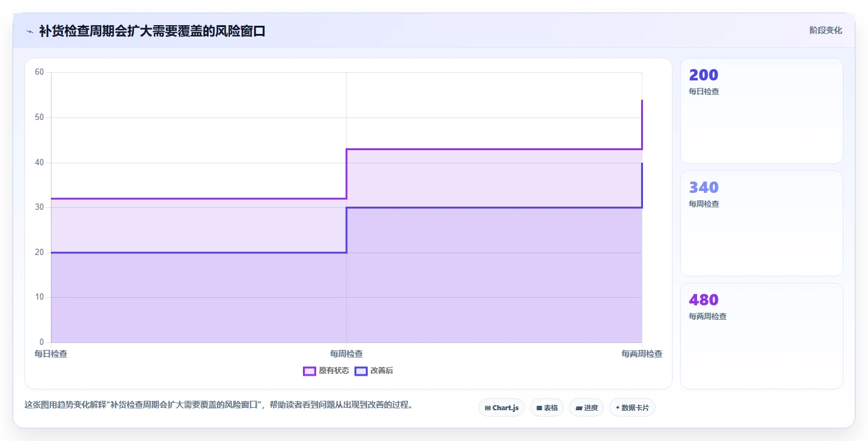Image resolution: width=868 pixels, height=441 pixels.
Task: Click the chart title 补货检查周期会扩大需要覆盖的风险窗口
Action: point(152,31)
